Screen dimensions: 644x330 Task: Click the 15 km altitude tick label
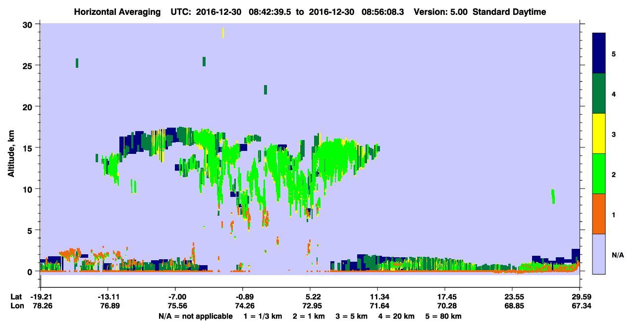[x=29, y=148]
